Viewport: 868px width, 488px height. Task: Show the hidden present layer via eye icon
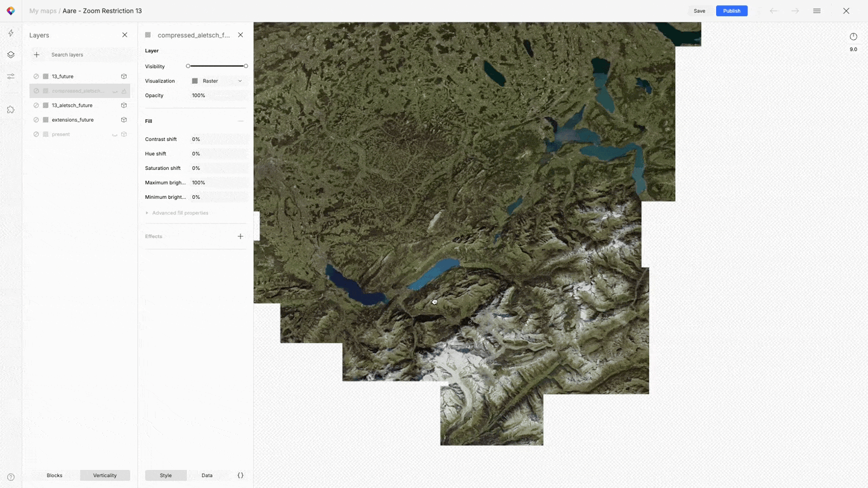click(x=115, y=134)
